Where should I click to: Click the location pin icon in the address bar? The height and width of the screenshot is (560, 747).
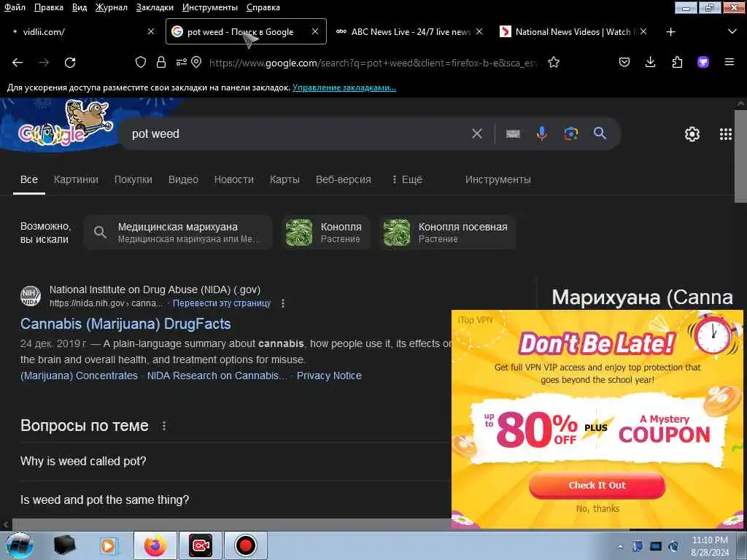pyautogui.click(x=196, y=63)
